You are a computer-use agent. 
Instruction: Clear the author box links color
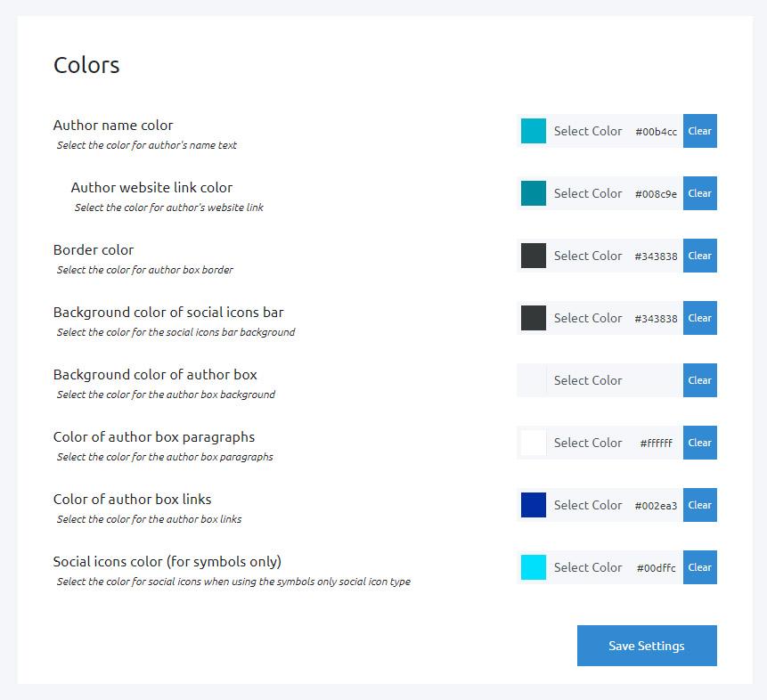699,505
